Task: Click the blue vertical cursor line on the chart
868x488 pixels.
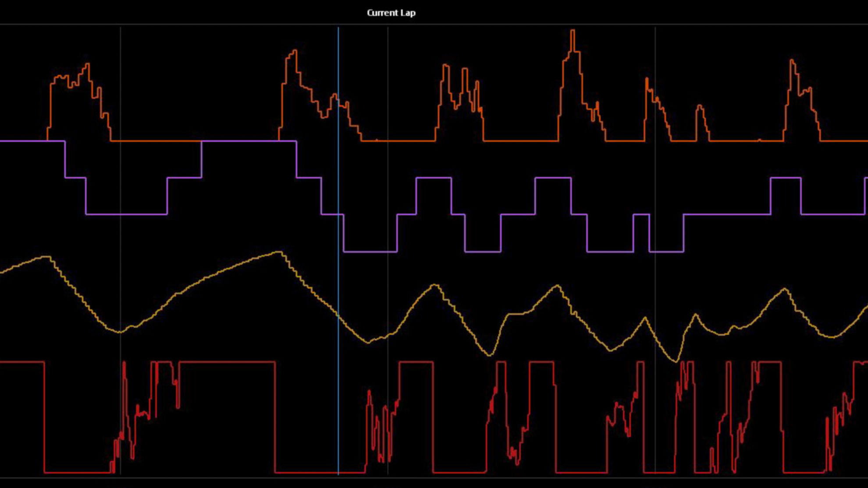Action: [x=338, y=251]
